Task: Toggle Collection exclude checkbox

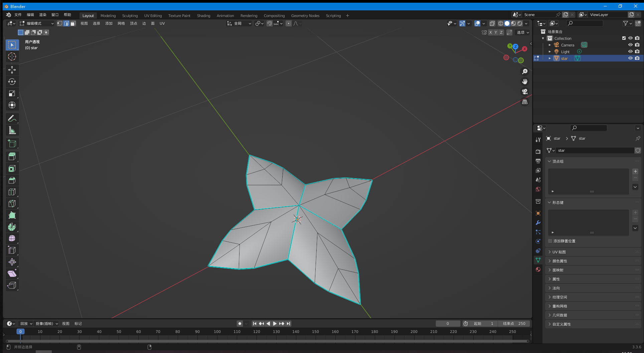Action: 624,38
